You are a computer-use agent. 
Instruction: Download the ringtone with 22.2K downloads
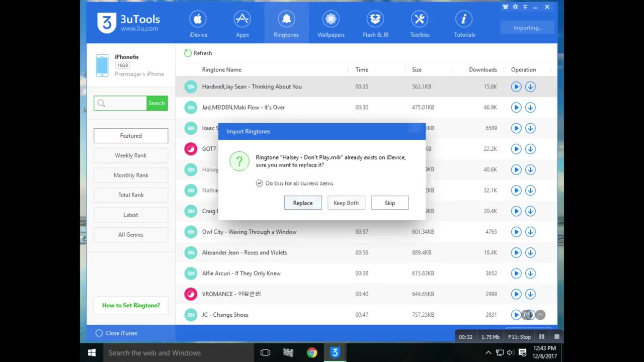pyautogui.click(x=530, y=149)
